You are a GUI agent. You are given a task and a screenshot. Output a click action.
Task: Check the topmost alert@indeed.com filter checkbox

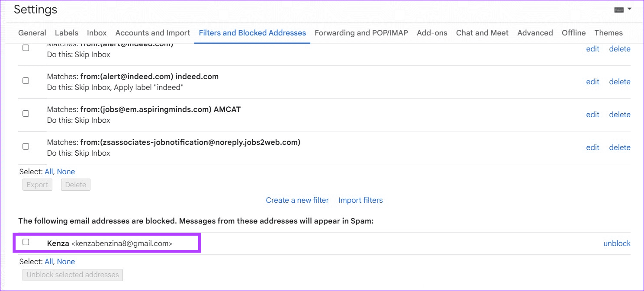coord(26,48)
